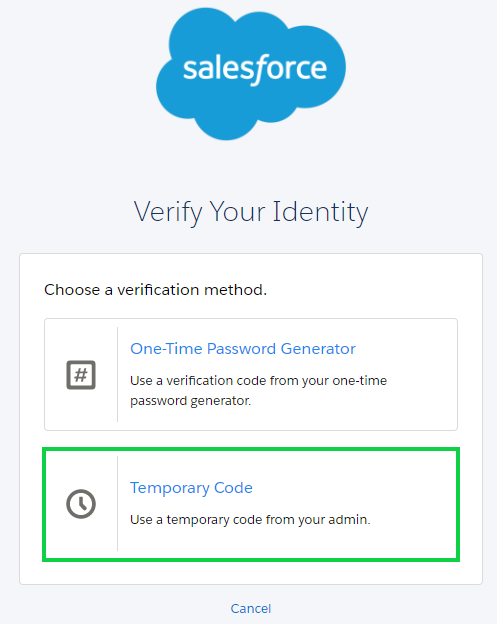Open the One-Time Password Generator link

(243, 349)
